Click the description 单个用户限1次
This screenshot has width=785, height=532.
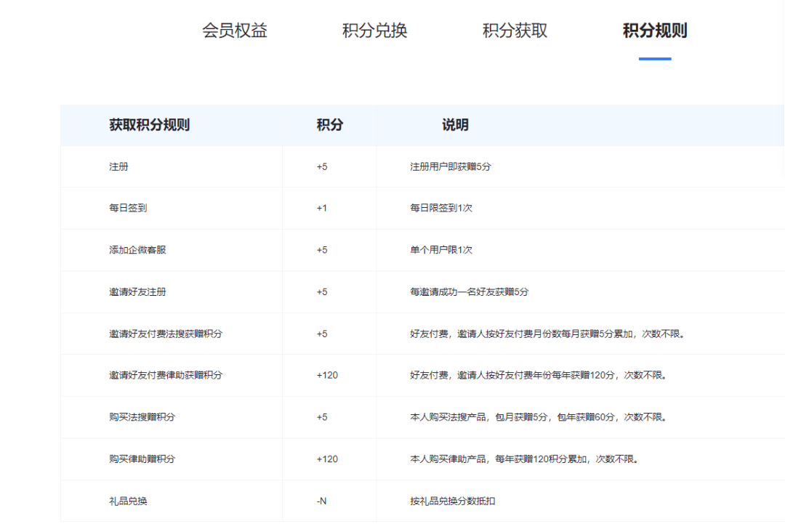click(441, 250)
